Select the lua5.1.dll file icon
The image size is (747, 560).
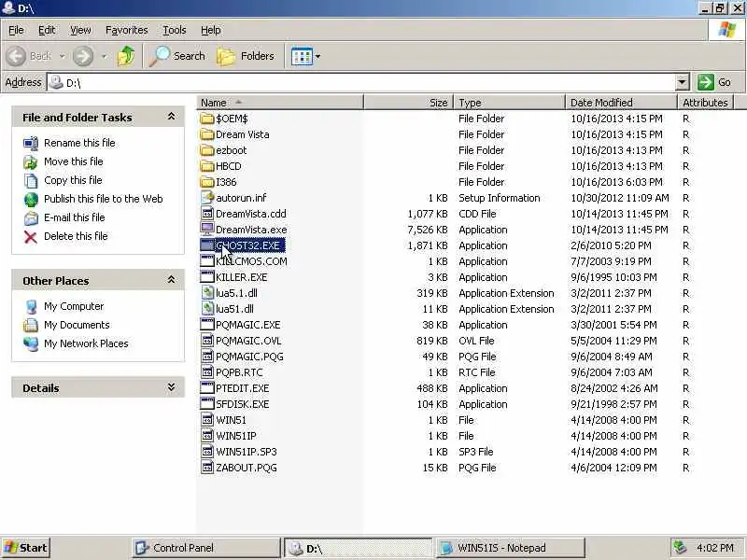pos(207,293)
